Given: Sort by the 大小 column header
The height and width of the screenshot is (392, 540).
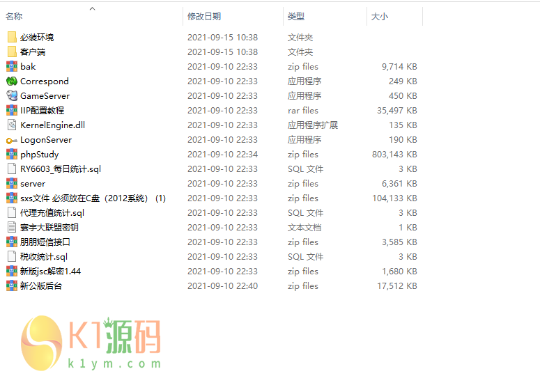Looking at the screenshot, I should pos(380,16).
